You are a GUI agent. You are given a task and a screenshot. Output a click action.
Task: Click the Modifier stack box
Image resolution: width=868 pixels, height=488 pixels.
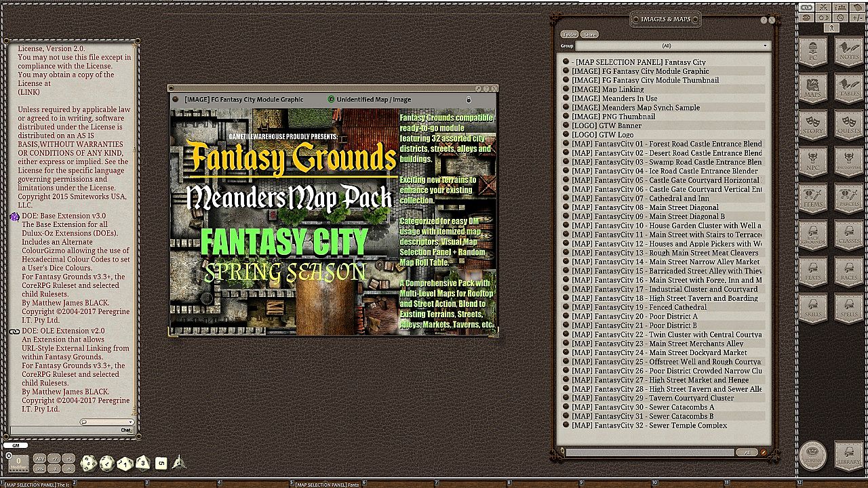click(18, 463)
